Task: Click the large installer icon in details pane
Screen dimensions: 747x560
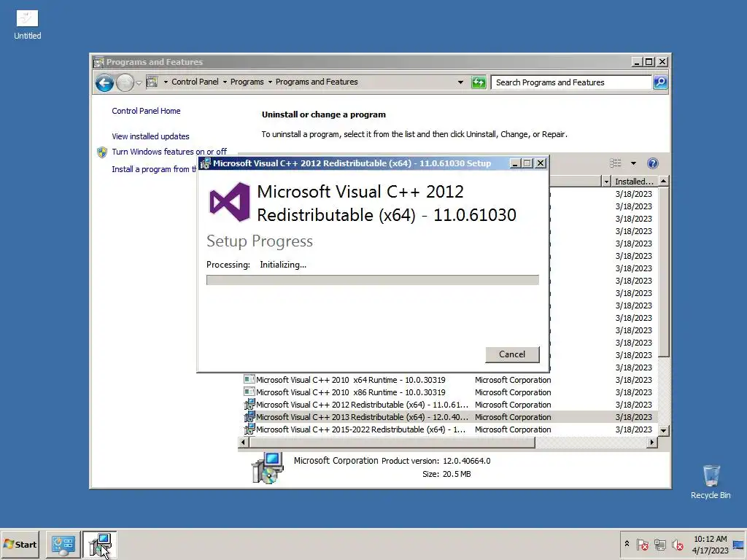Action: point(268,467)
